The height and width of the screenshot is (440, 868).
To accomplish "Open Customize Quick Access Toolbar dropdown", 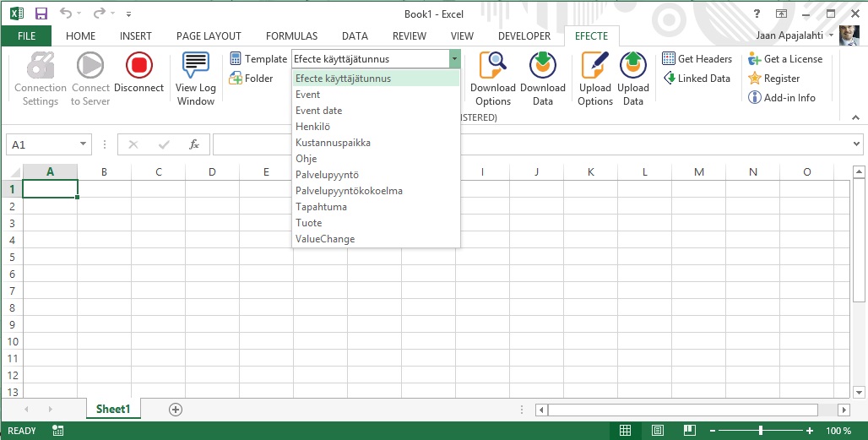I will (129, 14).
